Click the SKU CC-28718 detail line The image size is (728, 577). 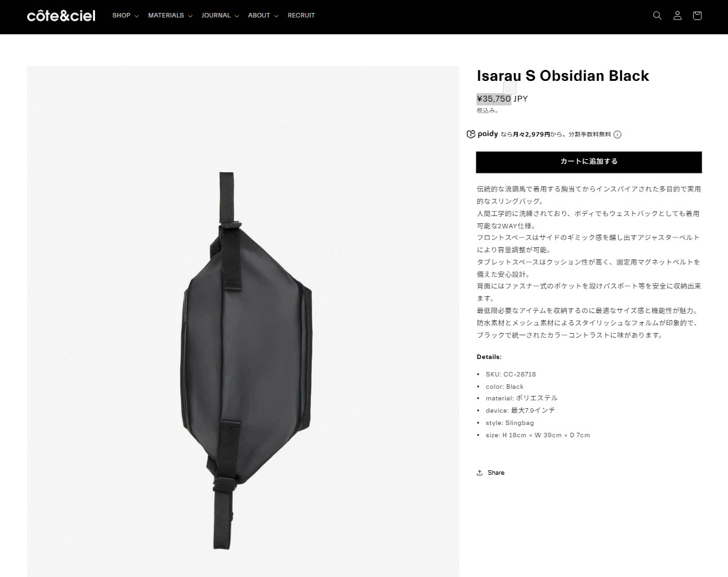[x=511, y=374]
